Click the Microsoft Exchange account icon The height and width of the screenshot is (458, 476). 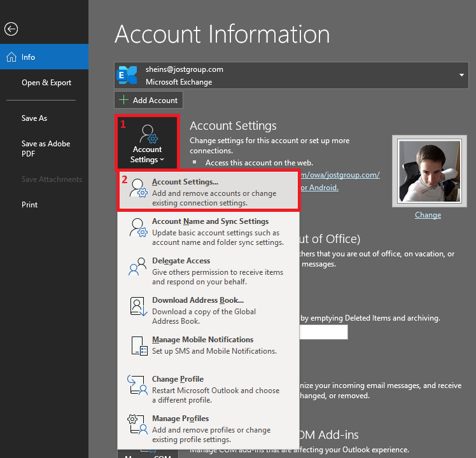point(127,75)
